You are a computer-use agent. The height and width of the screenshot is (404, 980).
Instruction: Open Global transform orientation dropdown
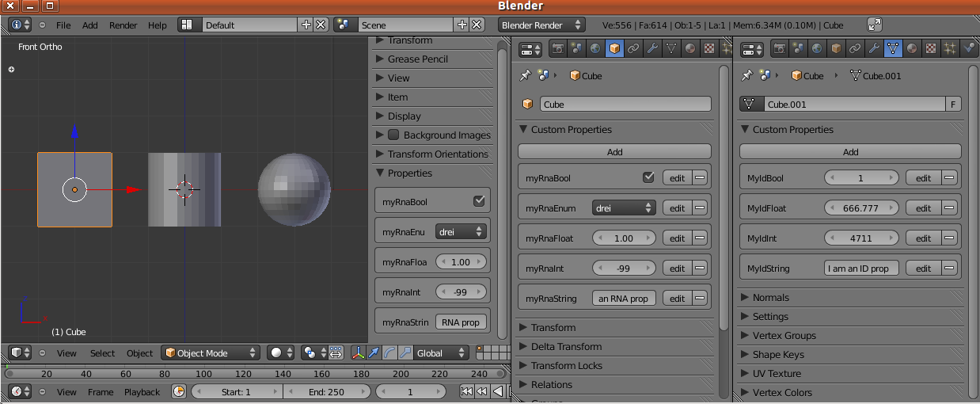441,353
